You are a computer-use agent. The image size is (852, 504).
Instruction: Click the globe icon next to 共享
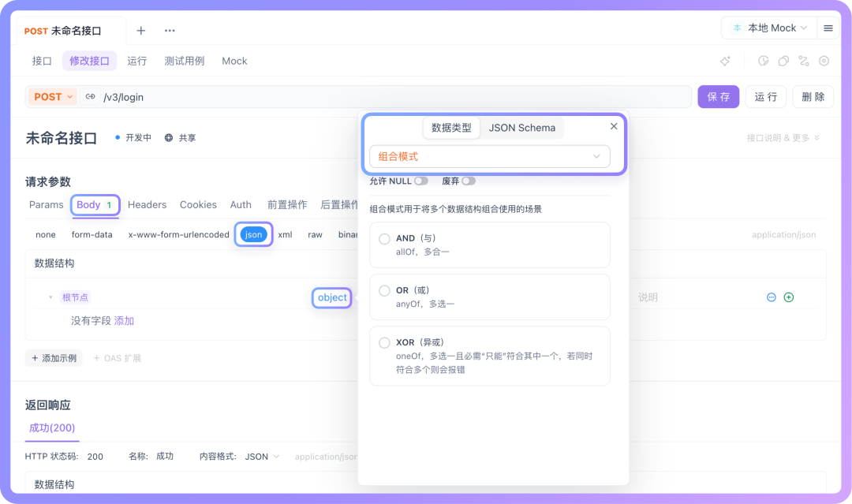coord(169,138)
